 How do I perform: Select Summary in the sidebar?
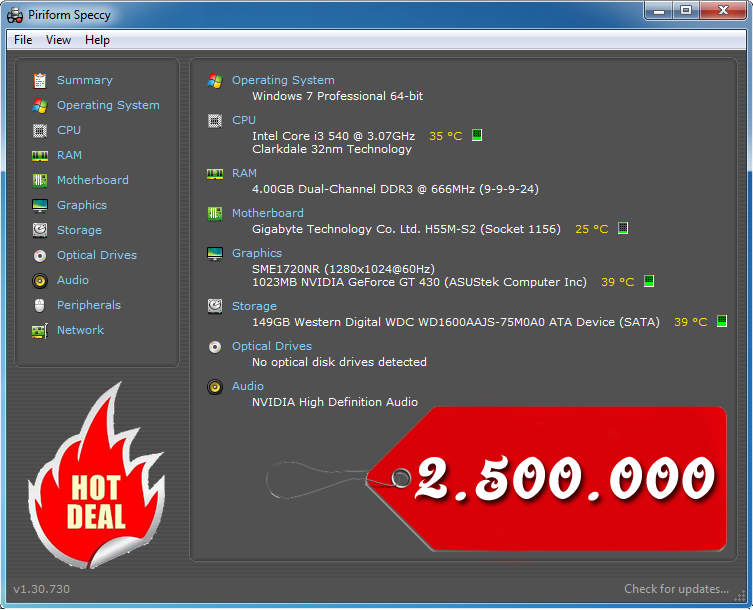85,80
